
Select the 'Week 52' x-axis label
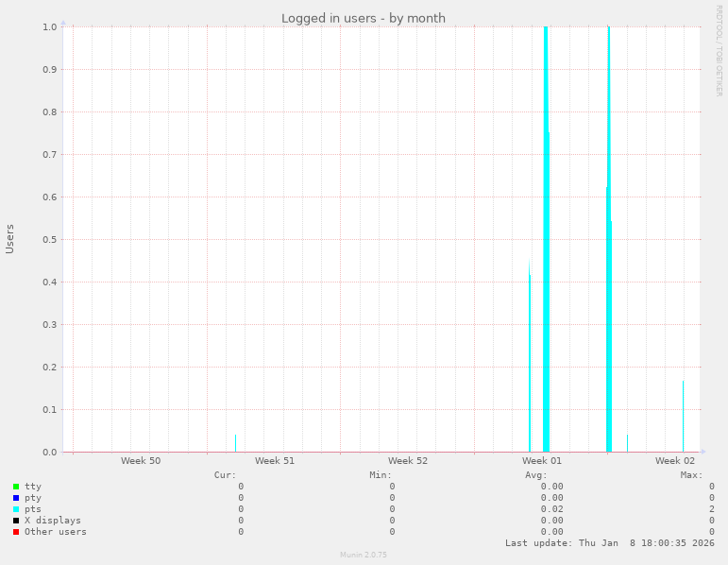point(408,461)
